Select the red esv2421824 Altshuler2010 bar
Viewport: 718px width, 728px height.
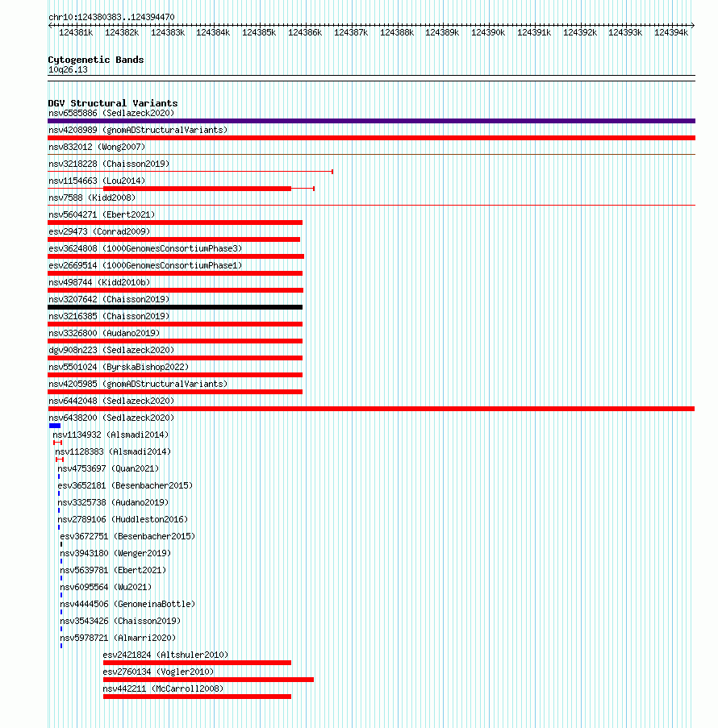click(x=197, y=663)
